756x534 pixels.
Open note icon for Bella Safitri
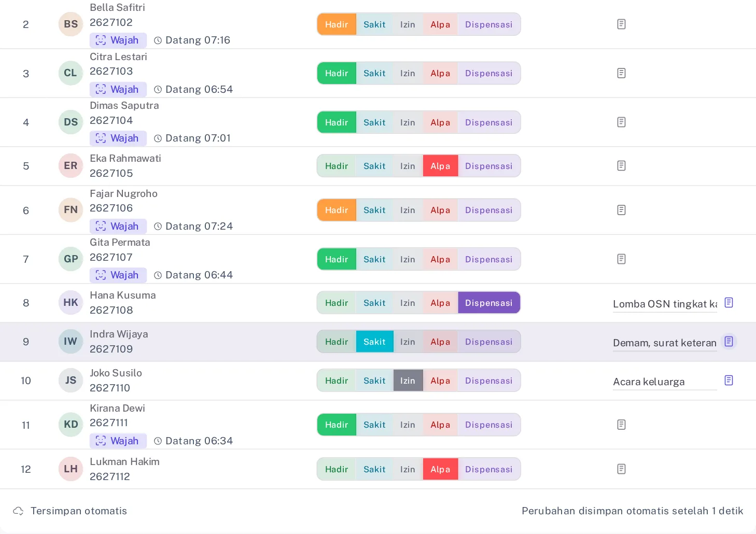(x=621, y=24)
